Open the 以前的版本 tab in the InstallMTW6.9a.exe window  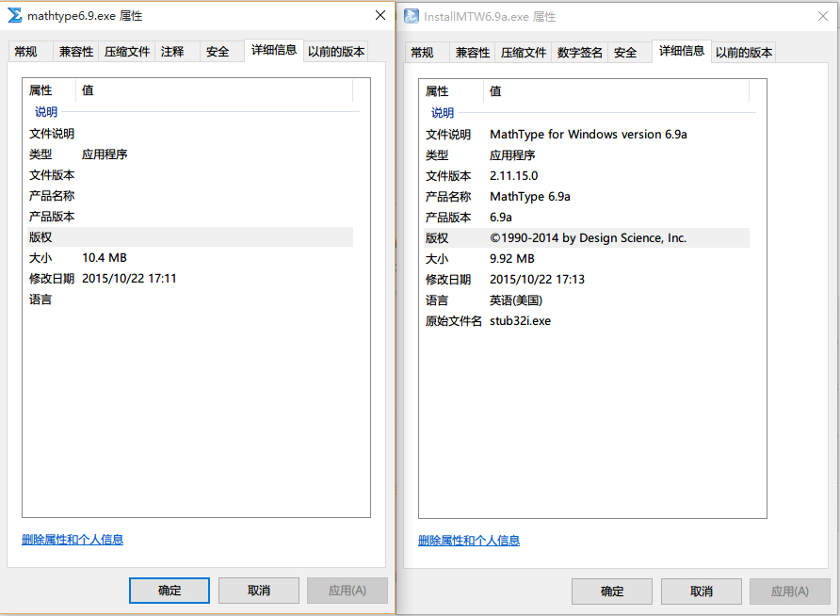(744, 53)
